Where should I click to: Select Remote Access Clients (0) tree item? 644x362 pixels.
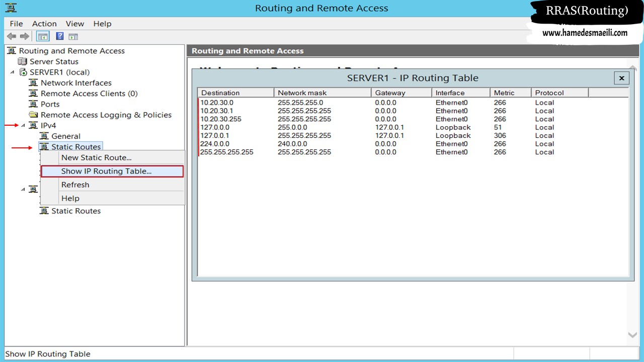pyautogui.click(x=89, y=93)
